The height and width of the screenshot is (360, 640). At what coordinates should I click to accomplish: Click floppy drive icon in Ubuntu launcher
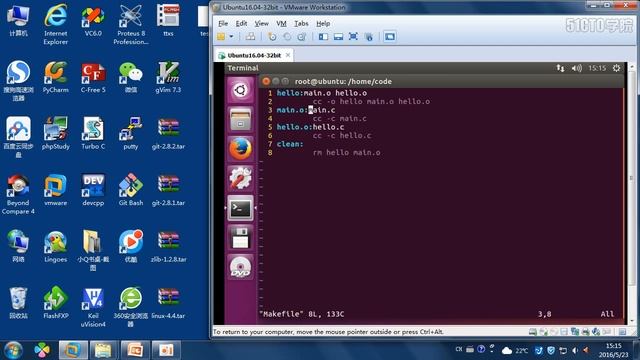click(x=240, y=238)
